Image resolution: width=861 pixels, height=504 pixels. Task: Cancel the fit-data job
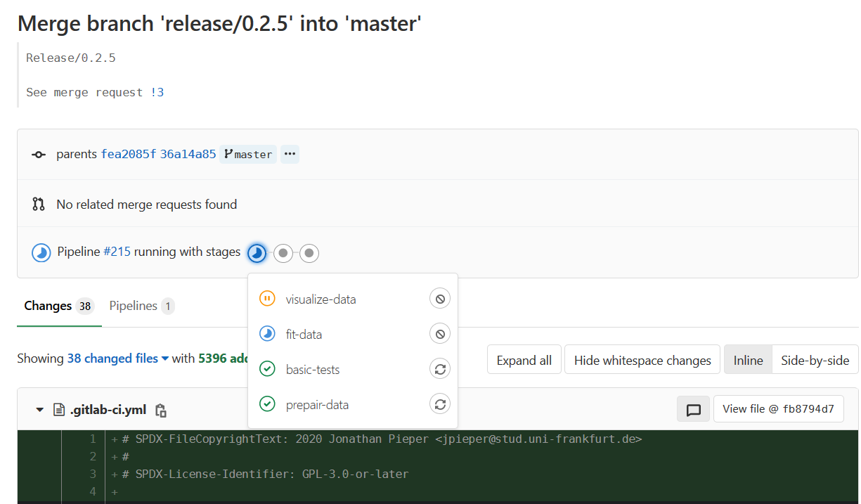tap(440, 333)
